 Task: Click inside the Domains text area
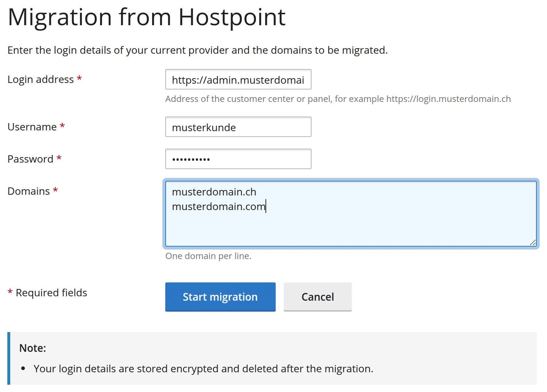(x=351, y=214)
